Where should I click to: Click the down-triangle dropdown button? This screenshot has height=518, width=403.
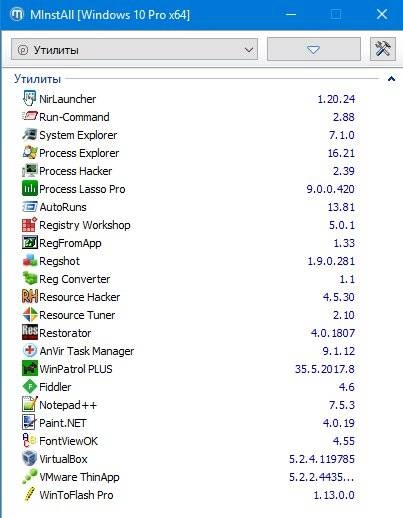click(x=314, y=49)
